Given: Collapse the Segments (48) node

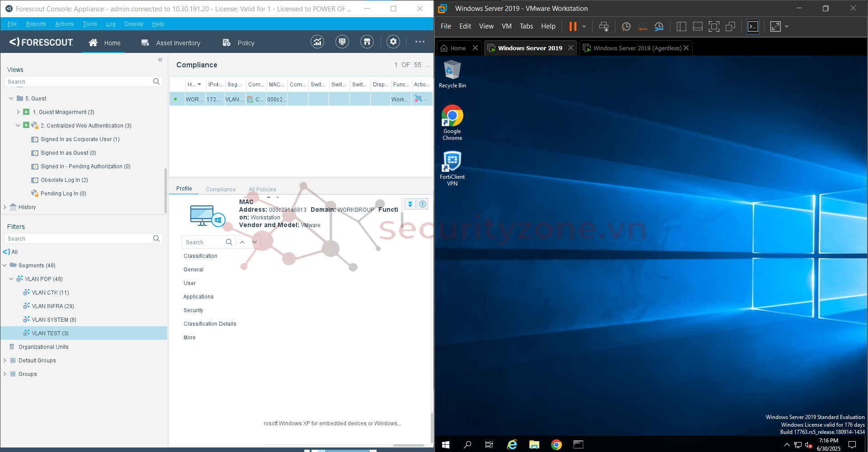Looking at the screenshot, I should (x=5, y=265).
